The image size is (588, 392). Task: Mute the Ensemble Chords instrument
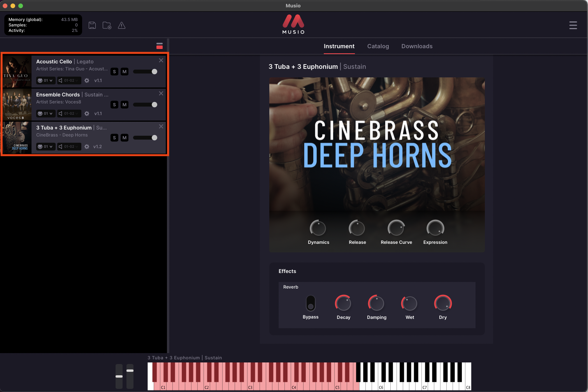click(x=125, y=105)
